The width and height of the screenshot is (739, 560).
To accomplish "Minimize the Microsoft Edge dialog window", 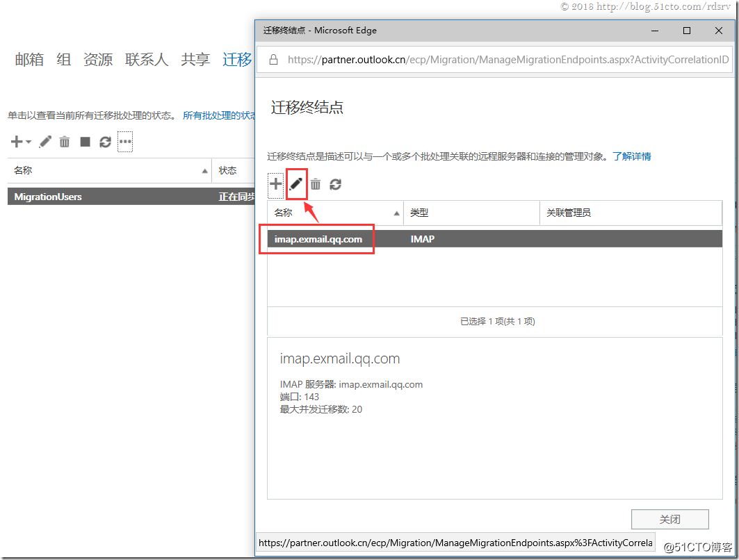I will (655, 31).
